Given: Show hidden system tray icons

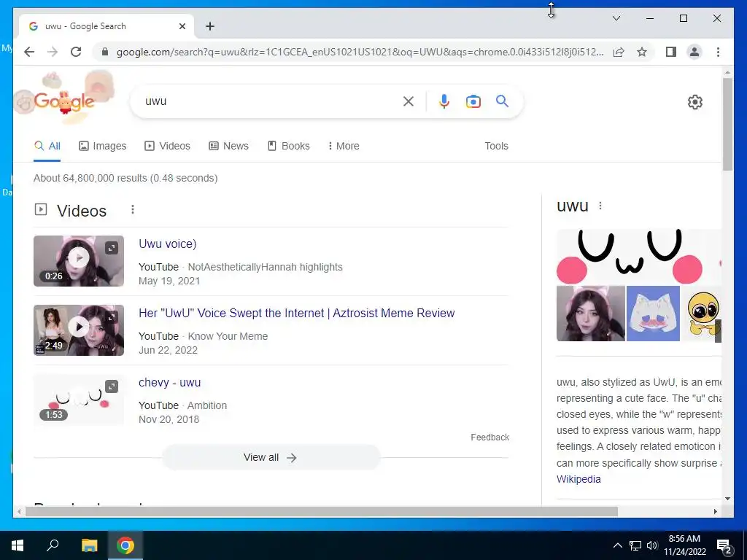Looking at the screenshot, I should 617,545.
